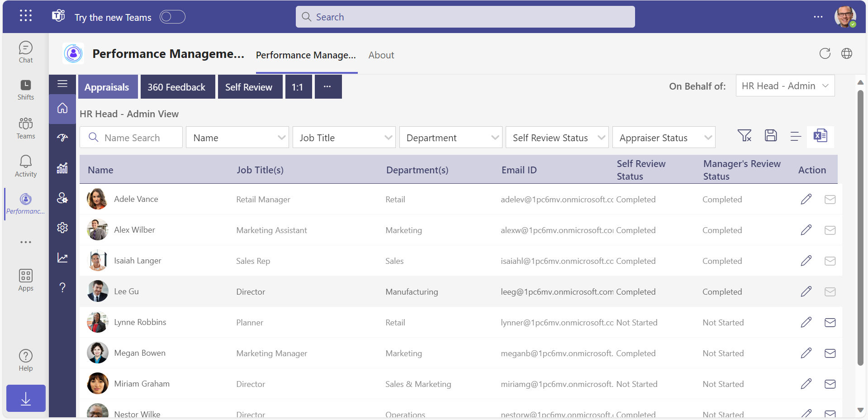The width and height of the screenshot is (868, 420).
Task: Show more apps via the rail ellipsis
Action: (26, 242)
